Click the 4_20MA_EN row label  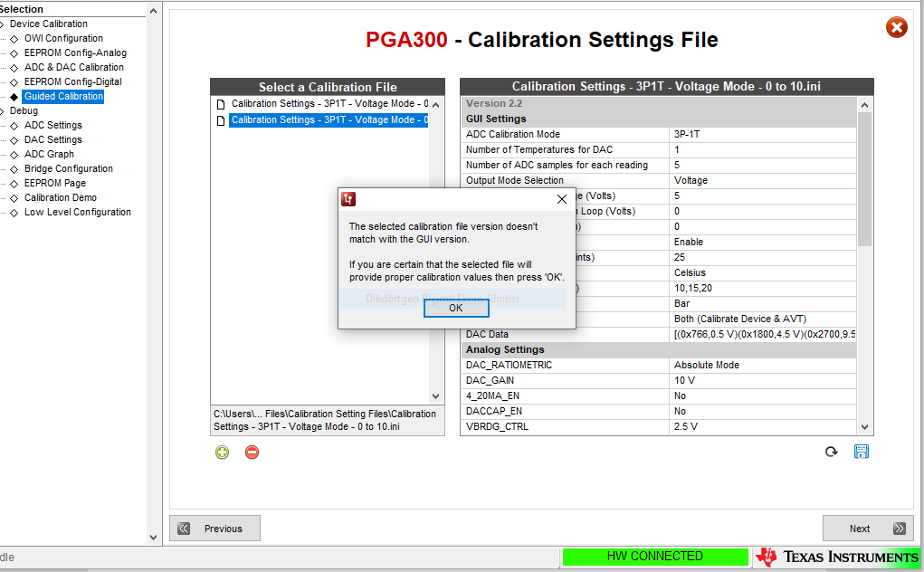click(492, 396)
